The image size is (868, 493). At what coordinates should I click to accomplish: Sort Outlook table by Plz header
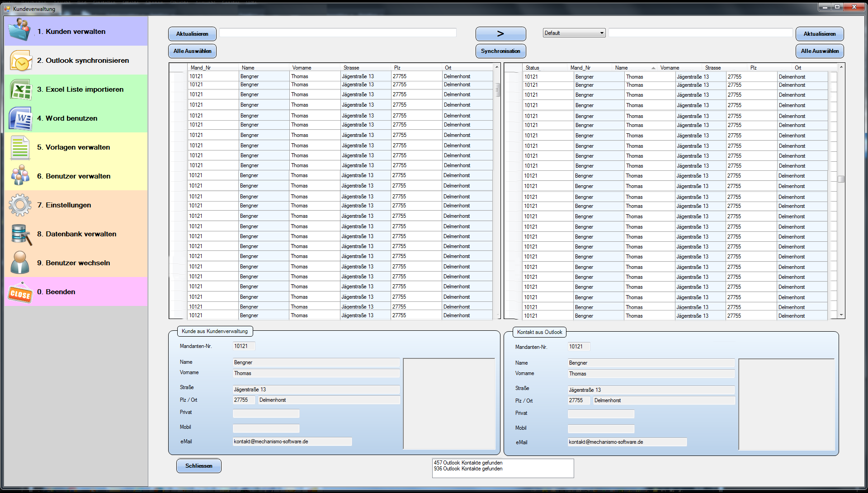point(770,68)
